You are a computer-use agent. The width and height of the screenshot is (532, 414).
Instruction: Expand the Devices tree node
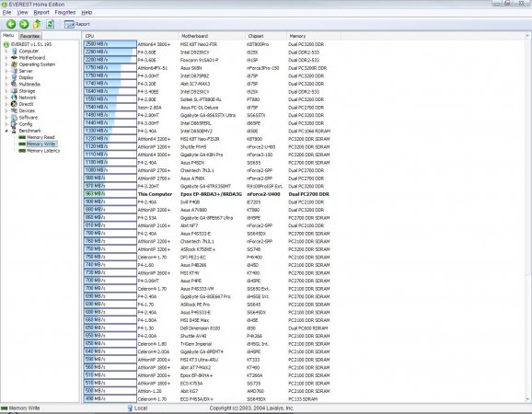6,111
